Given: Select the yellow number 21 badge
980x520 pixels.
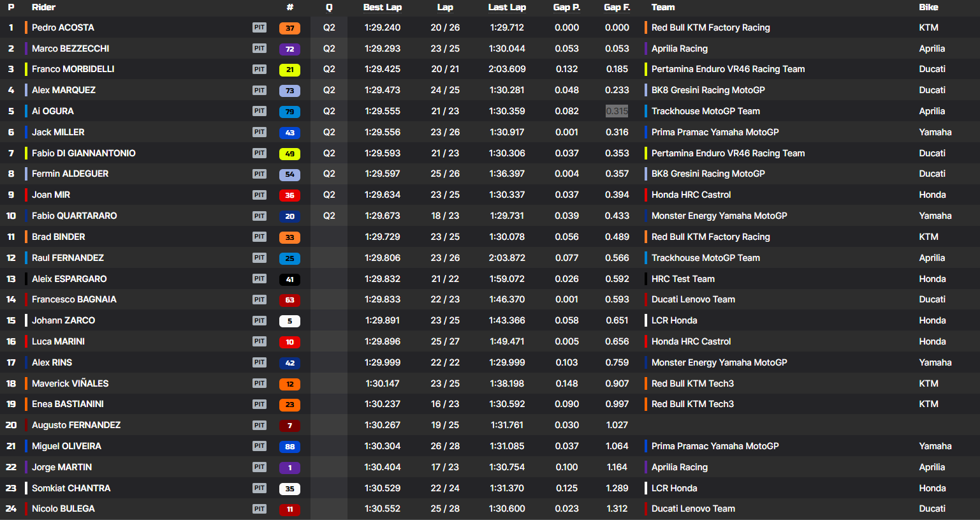Looking at the screenshot, I should 289,70.
